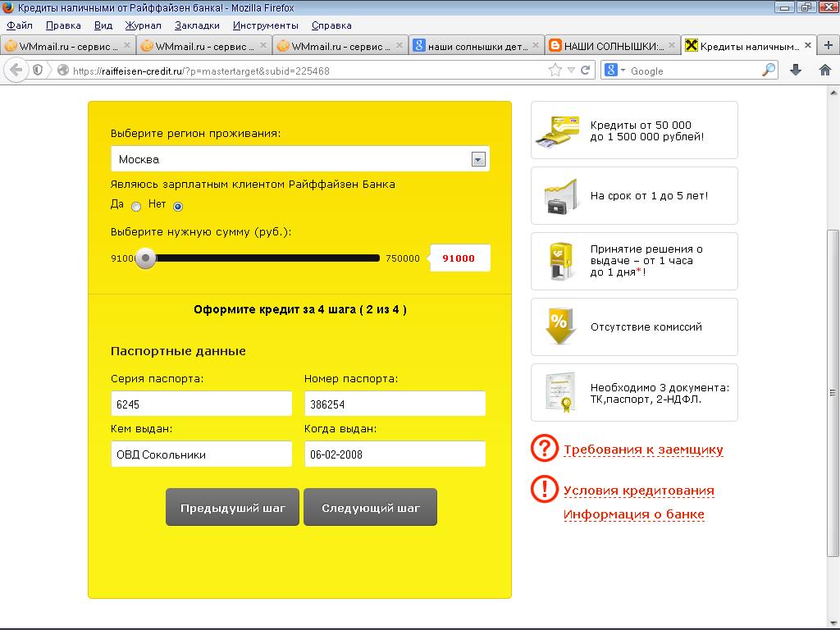Go to the Home page icon

825,71
